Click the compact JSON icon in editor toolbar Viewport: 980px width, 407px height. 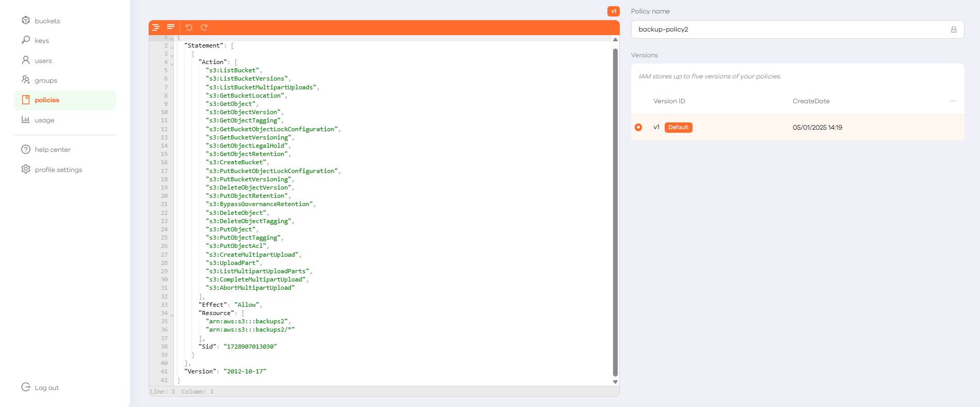click(170, 27)
